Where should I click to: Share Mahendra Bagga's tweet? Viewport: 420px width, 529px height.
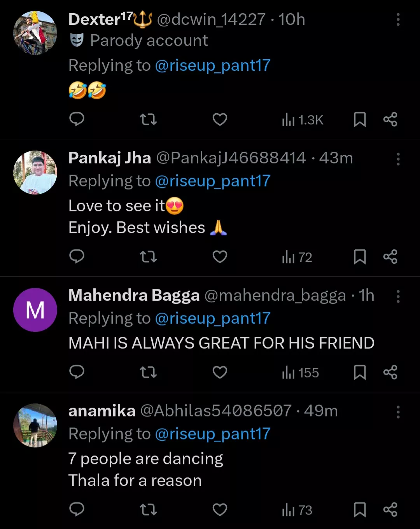click(x=390, y=372)
